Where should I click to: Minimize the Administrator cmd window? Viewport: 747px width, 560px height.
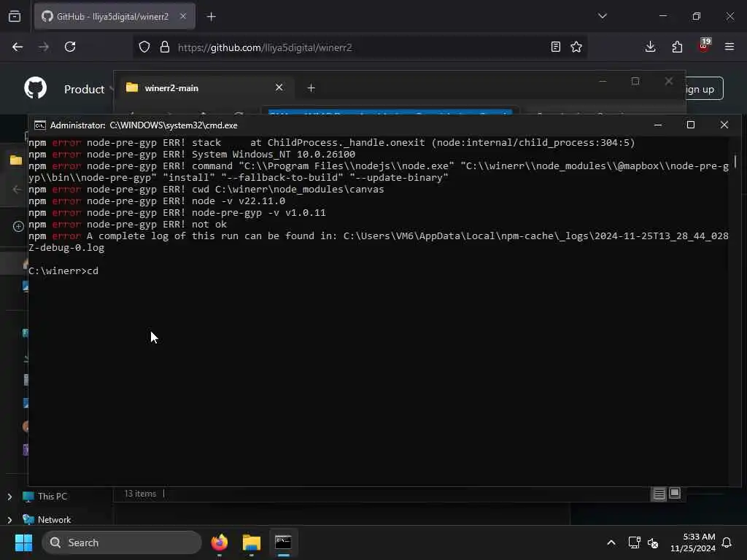click(658, 125)
